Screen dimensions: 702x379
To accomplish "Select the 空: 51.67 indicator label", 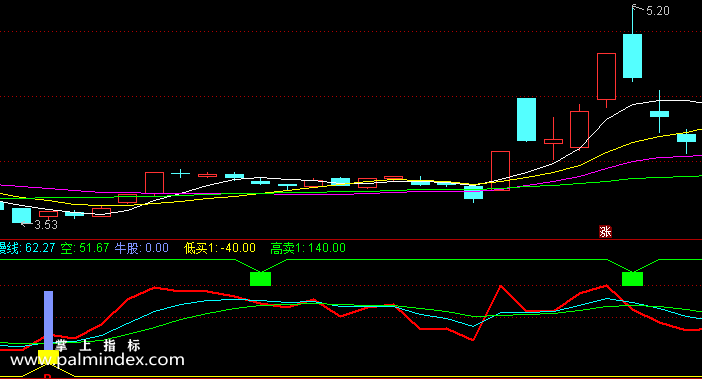I will [85, 248].
